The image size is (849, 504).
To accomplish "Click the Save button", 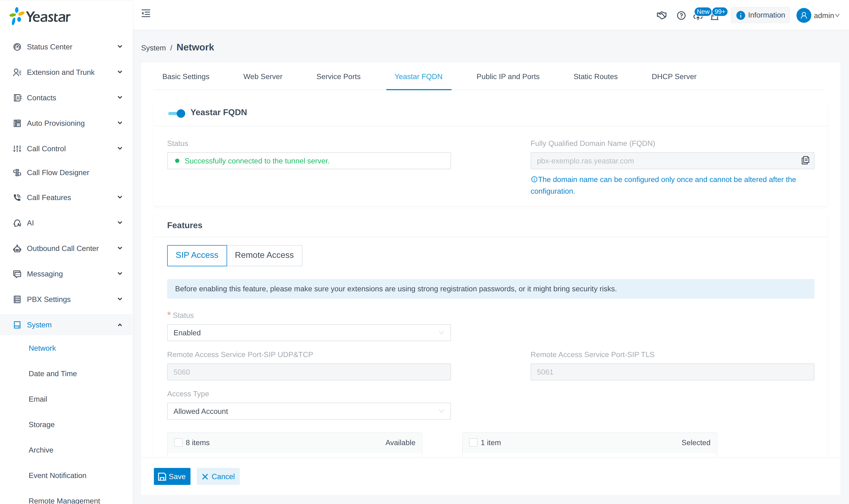I will [x=172, y=476].
